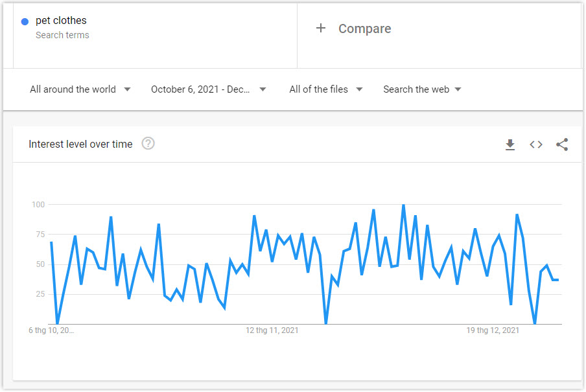Click the Interest level over time title
Viewport: 586px width, 392px height.
click(x=80, y=144)
